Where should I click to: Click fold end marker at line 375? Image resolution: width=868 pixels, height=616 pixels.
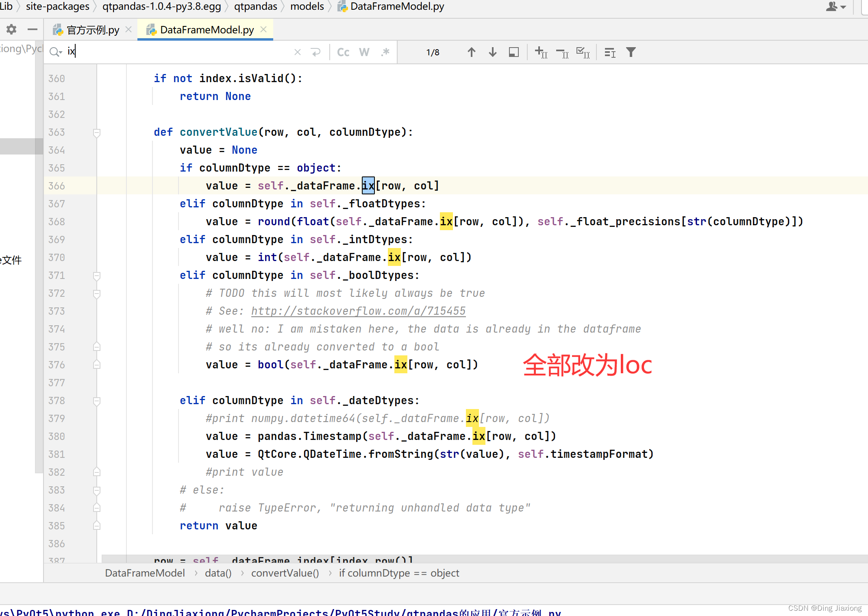[x=97, y=347]
